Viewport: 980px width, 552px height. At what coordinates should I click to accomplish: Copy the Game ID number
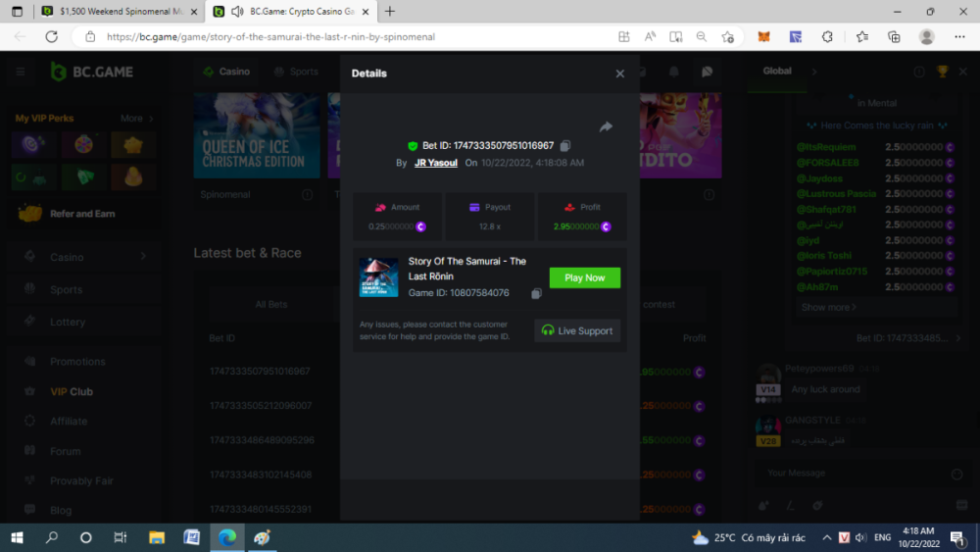tap(536, 293)
